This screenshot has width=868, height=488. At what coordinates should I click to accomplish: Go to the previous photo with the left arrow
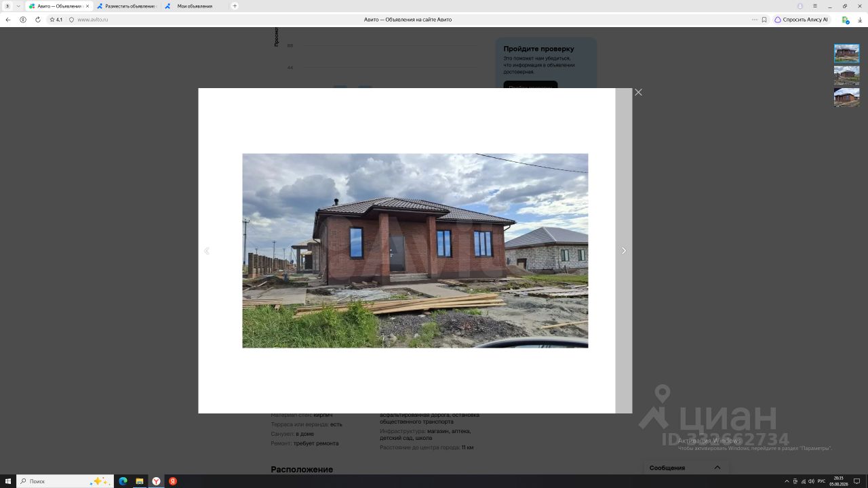(207, 251)
